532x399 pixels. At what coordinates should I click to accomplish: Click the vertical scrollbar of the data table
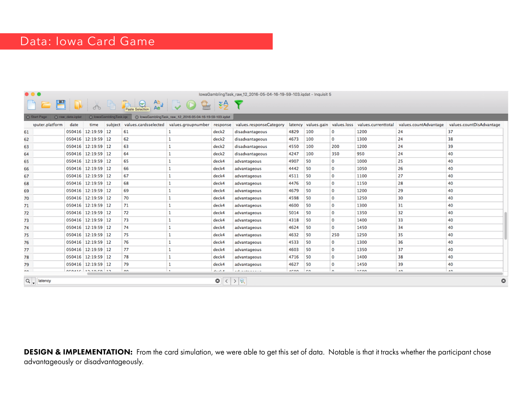click(x=505, y=226)
